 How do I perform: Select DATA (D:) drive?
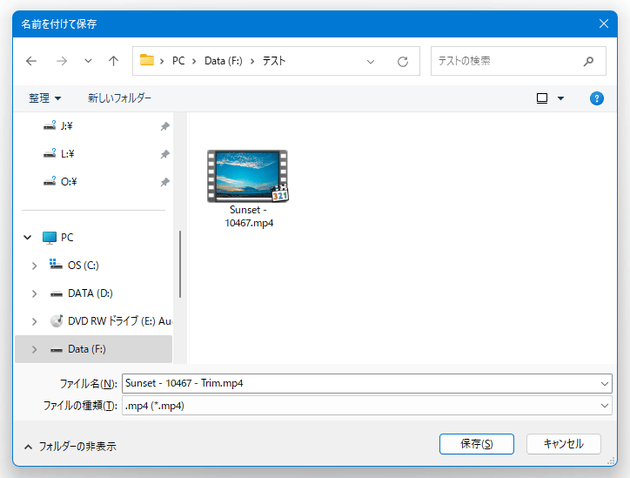90,293
